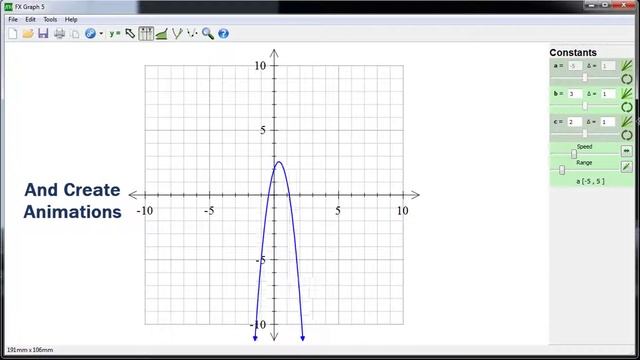
Task: Open the dropdown arrow beside the globe icon
Action: tap(101, 34)
